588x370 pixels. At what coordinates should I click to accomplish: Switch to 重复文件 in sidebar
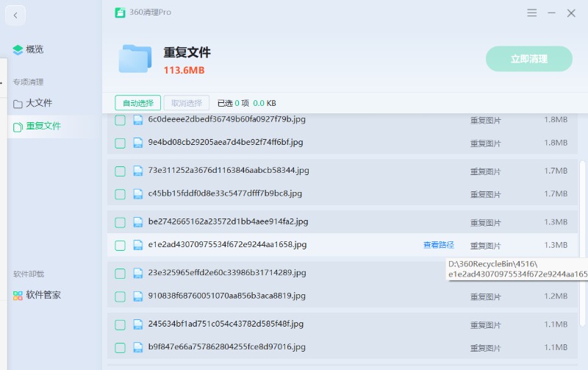point(43,126)
